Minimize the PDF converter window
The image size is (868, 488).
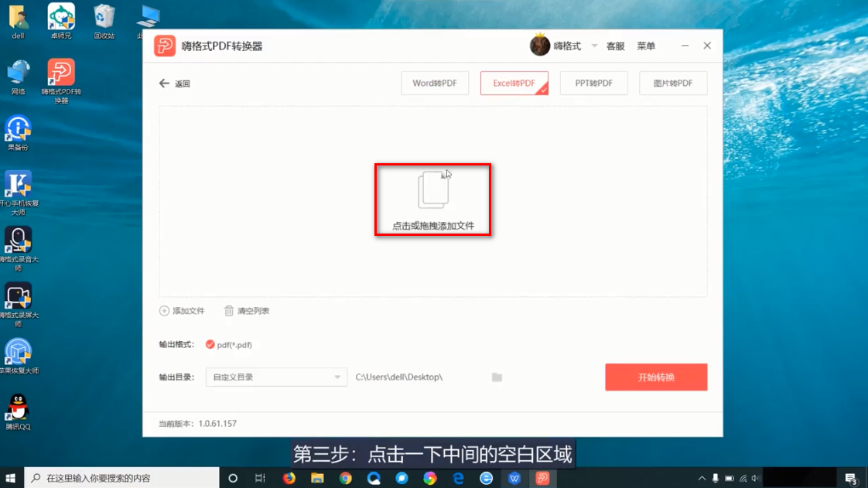point(685,46)
